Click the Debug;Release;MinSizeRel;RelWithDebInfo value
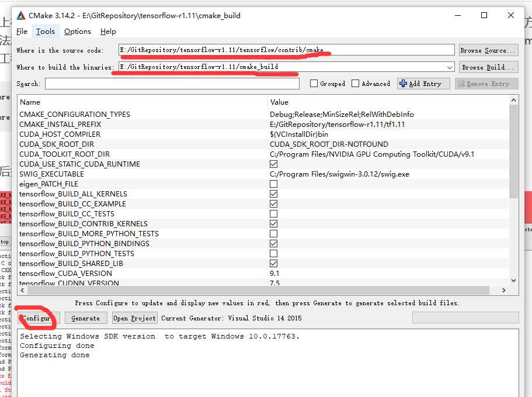This screenshot has height=397, width=532. pyautogui.click(x=342, y=115)
